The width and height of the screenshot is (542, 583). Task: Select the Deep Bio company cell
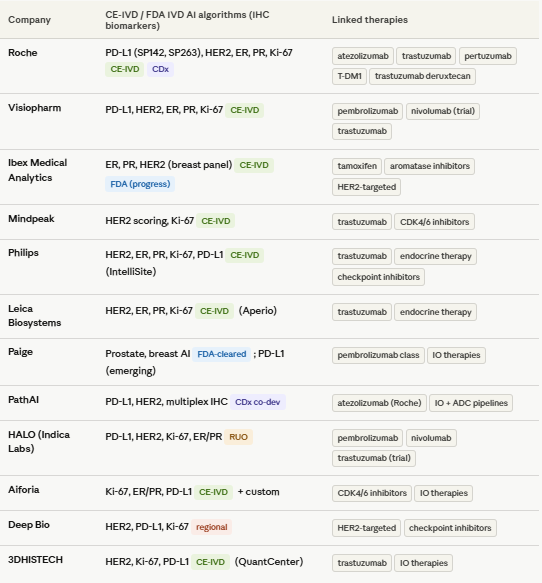tap(29, 525)
